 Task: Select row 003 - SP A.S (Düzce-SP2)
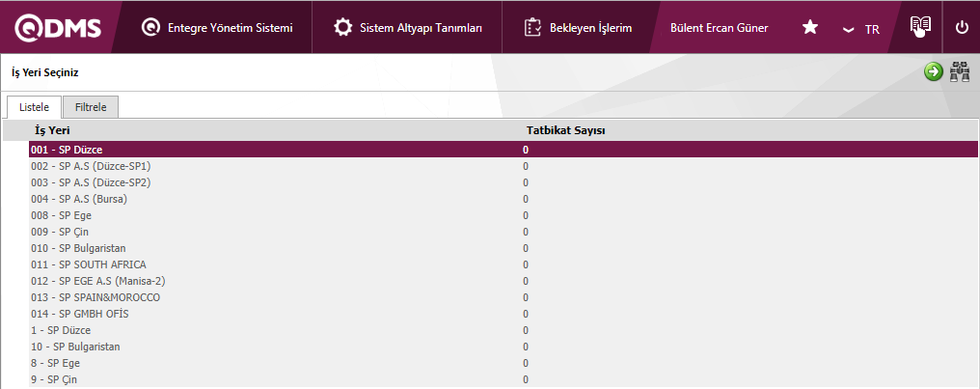click(504, 182)
